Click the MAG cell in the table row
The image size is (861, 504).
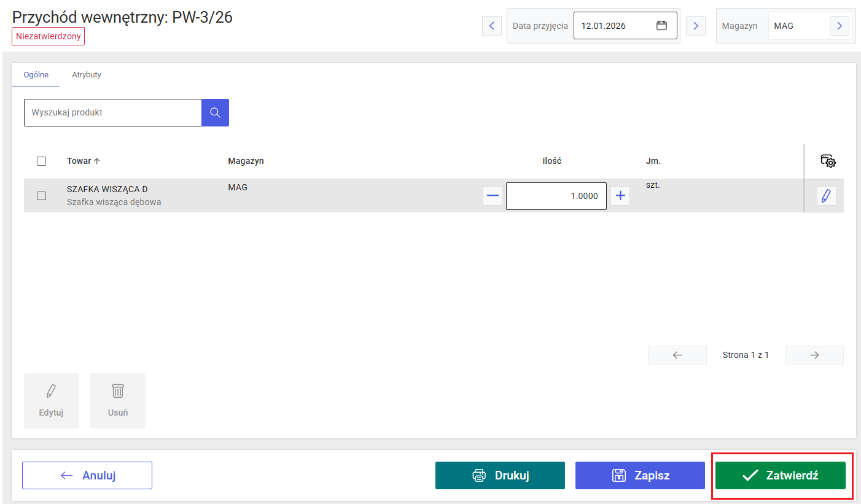point(238,187)
